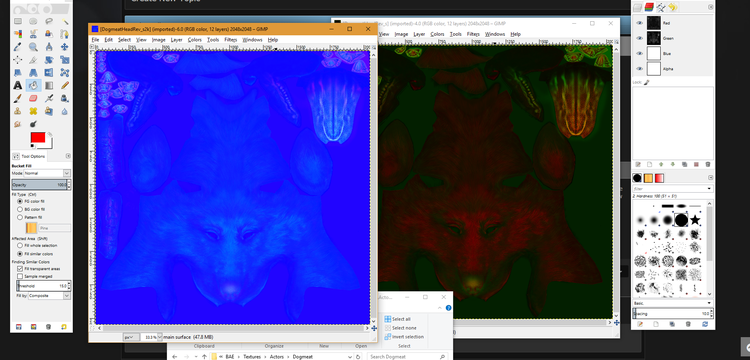The height and width of the screenshot is (360, 750).
Task: Select the Ellipse Select tool
Action: (x=33, y=21)
